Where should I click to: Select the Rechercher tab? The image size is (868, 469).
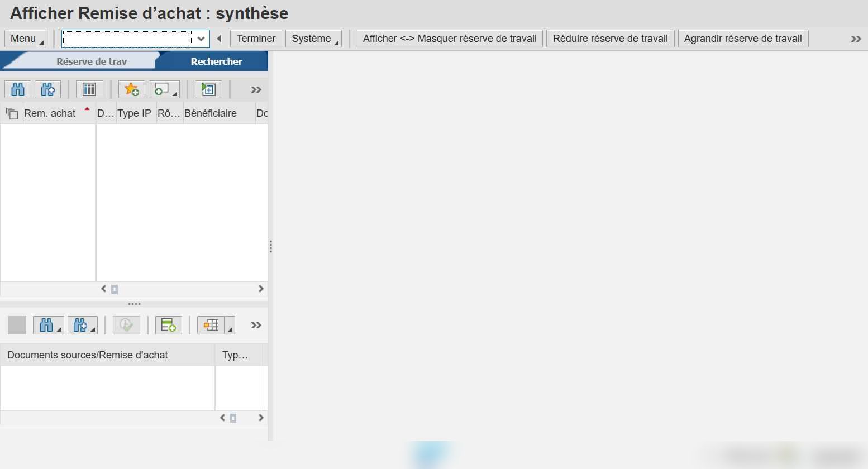tap(216, 61)
